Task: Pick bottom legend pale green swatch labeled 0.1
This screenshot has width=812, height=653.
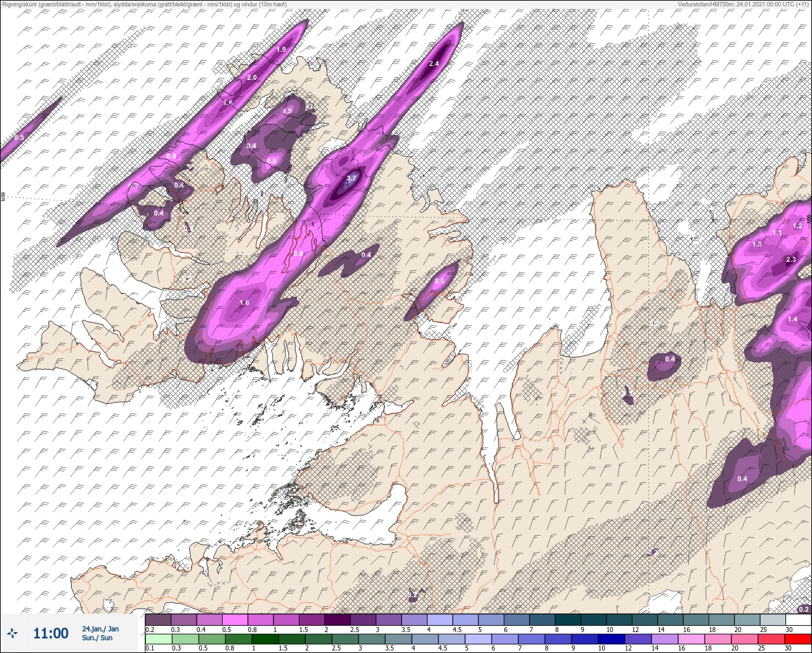Action: click(158, 638)
